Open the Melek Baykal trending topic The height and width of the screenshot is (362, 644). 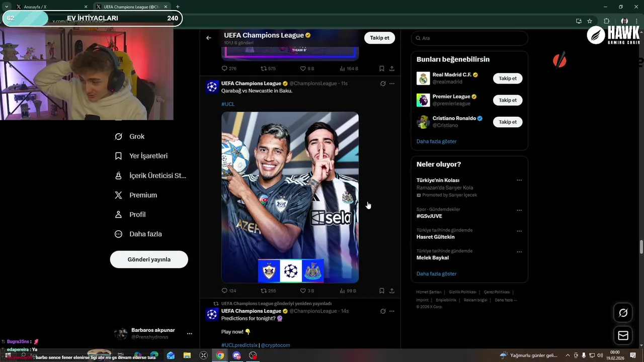coord(433,258)
